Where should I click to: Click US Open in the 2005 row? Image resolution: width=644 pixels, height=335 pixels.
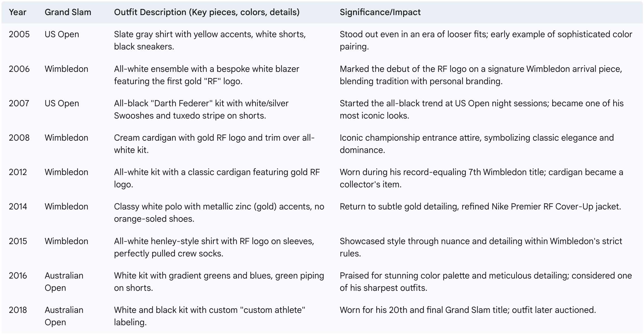coord(62,34)
